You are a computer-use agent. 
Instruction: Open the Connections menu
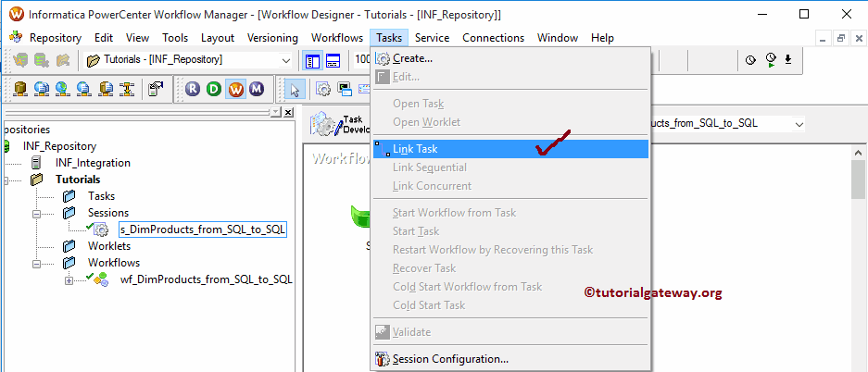[493, 38]
